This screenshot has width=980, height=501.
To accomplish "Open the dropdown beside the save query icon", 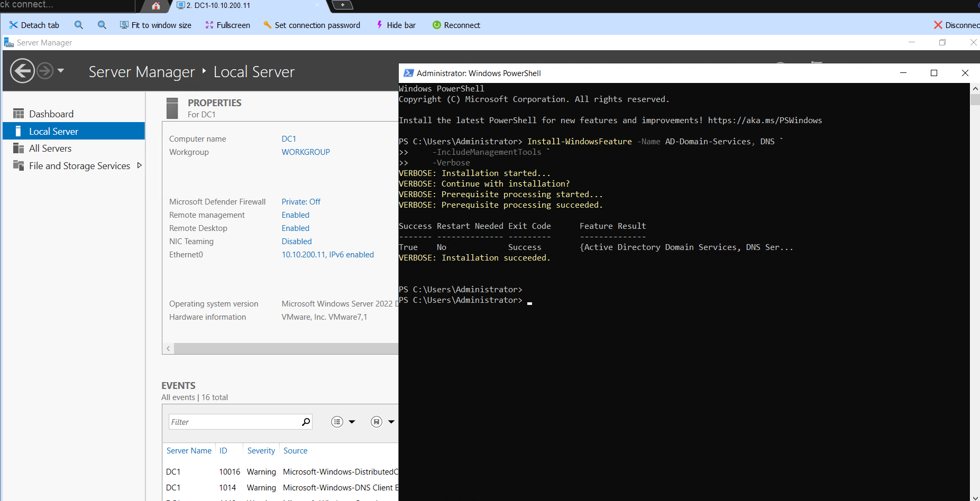I will coord(391,422).
